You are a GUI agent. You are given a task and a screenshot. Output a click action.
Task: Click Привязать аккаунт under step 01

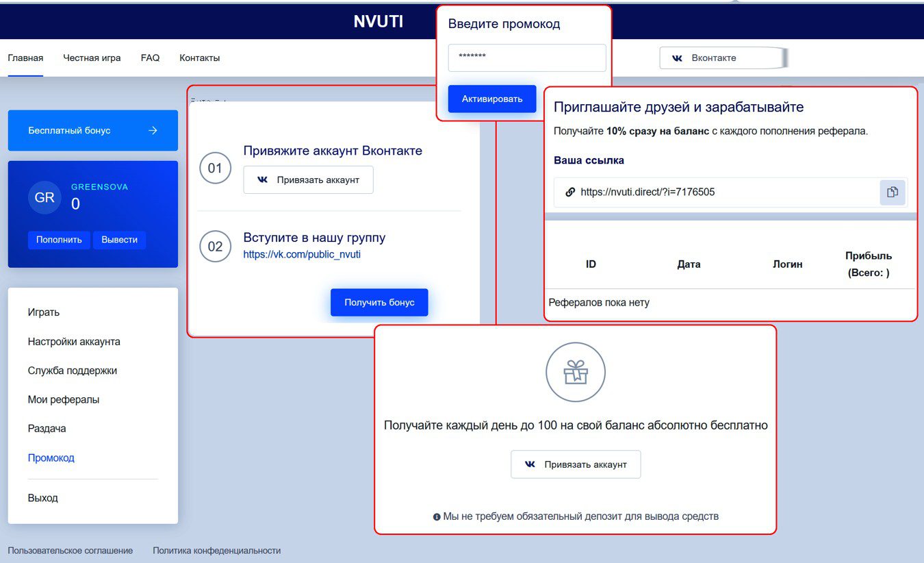coord(309,180)
